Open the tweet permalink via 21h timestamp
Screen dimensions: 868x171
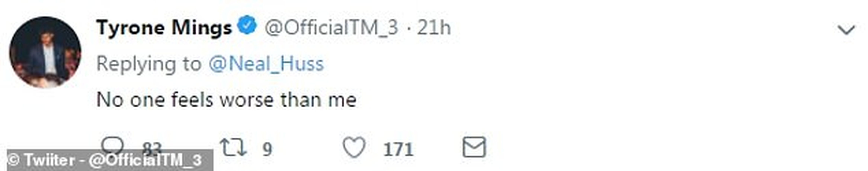coord(434,27)
